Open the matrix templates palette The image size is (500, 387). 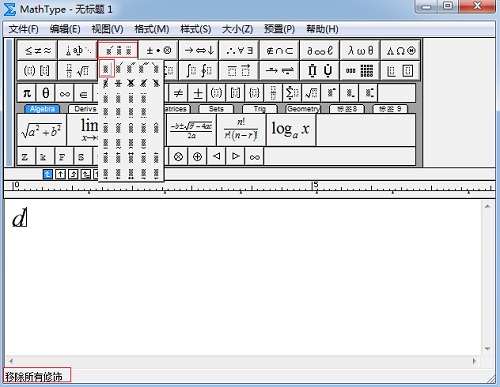click(360, 70)
